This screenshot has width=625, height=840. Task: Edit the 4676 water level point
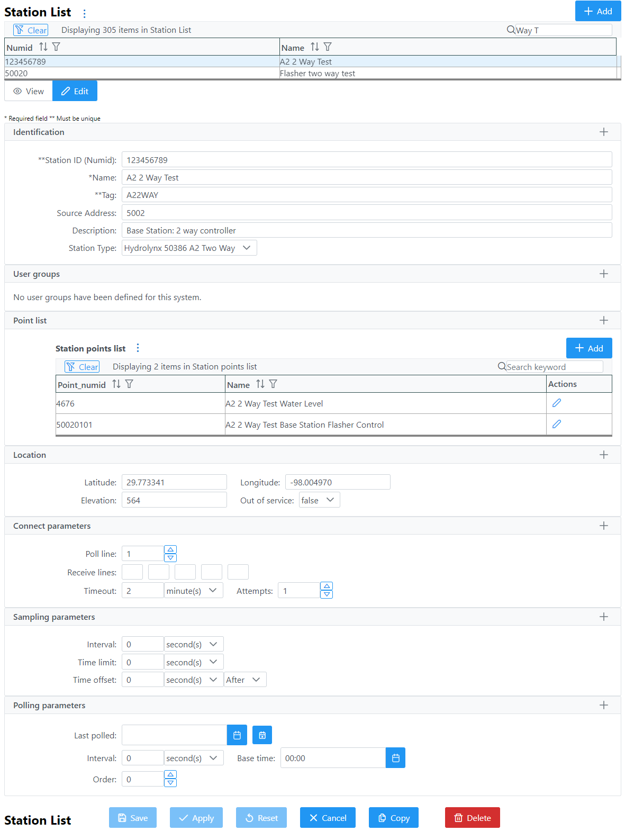coord(556,403)
